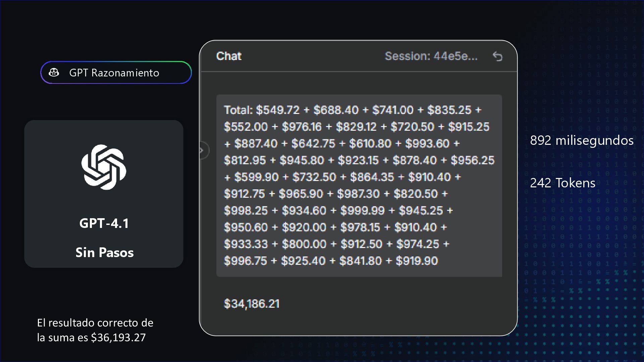The height and width of the screenshot is (362, 644).
Task: Click the $919.90 last amount
Action: 417,261
